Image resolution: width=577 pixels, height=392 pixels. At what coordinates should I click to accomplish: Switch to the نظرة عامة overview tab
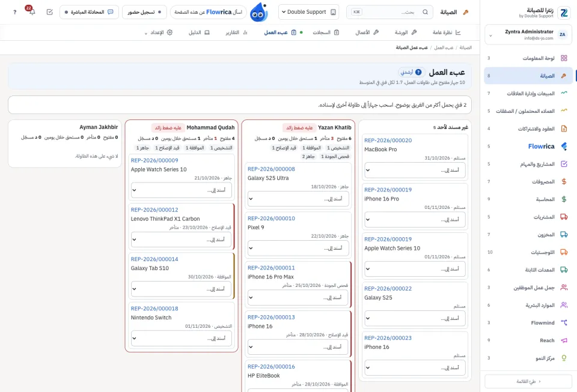coord(447,32)
